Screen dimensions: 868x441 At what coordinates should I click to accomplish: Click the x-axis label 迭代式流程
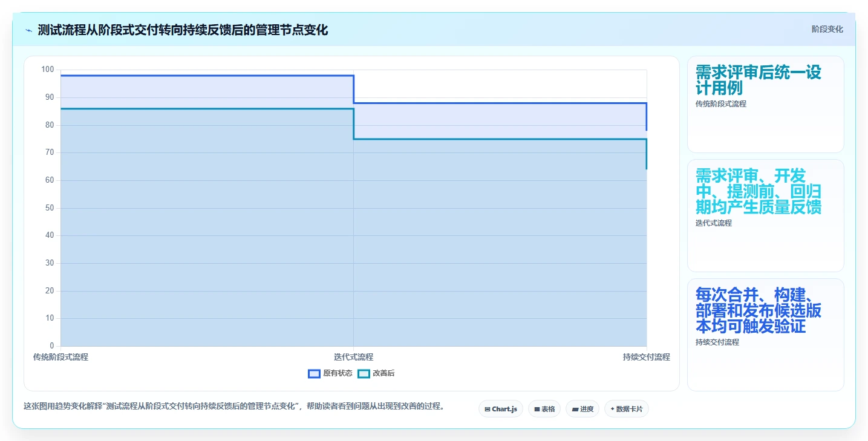(x=354, y=357)
